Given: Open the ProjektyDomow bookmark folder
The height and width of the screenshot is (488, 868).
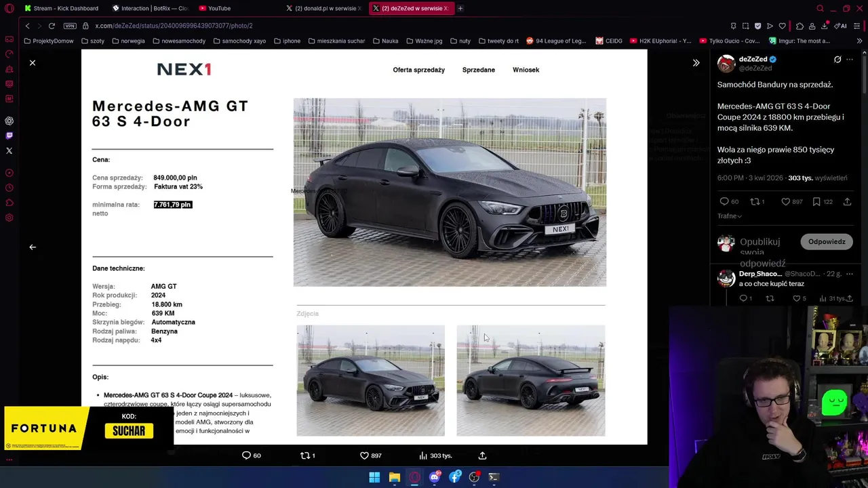Looking at the screenshot, I should pyautogui.click(x=48, y=41).
